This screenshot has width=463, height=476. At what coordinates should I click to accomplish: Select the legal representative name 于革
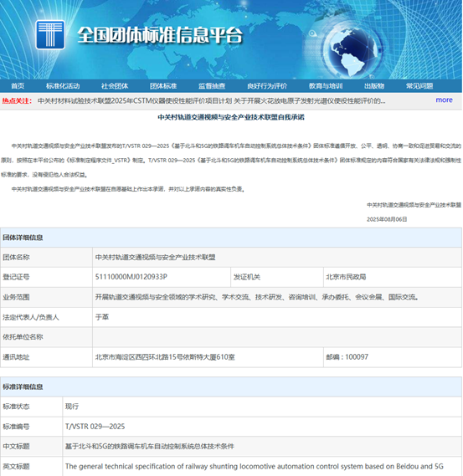pos(102,317)
